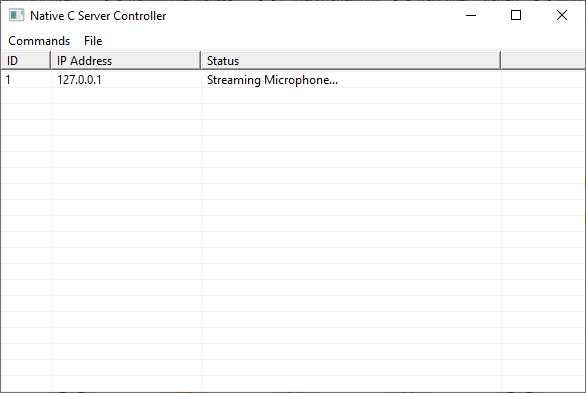Click the Native C Server Controller app icon
This screenshot has height=393, width=586.
tap(16, 16)
